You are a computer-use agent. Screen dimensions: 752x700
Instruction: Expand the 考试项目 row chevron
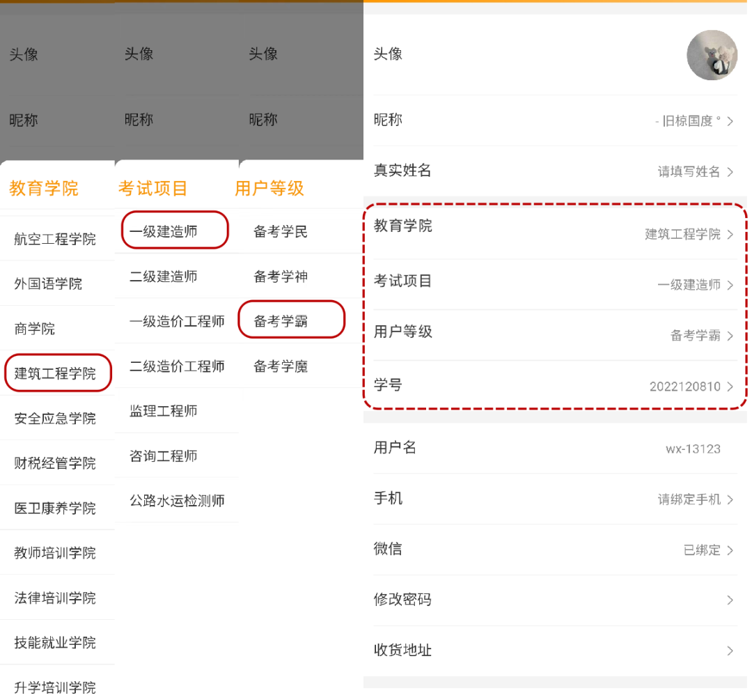[730, 285]
